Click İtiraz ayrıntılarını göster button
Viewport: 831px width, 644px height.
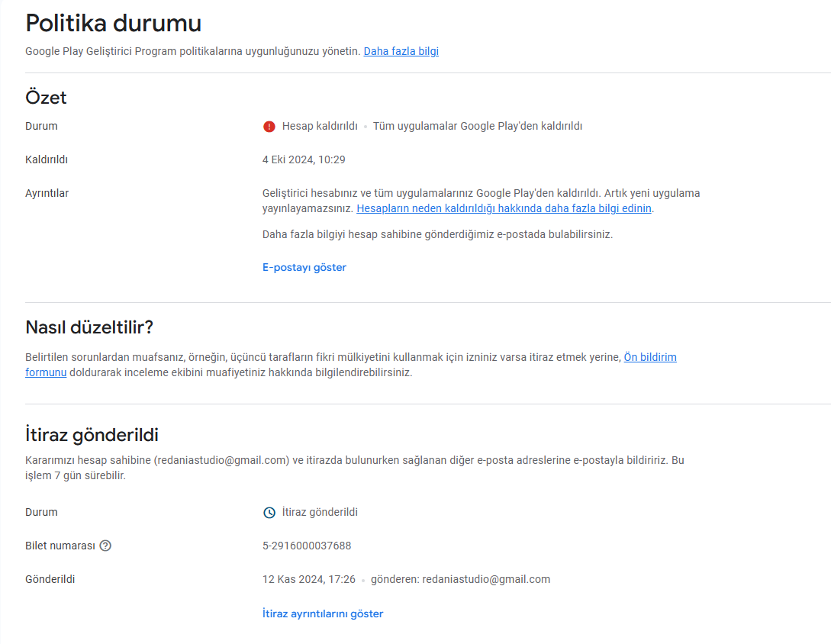click(x=323, y=613)
